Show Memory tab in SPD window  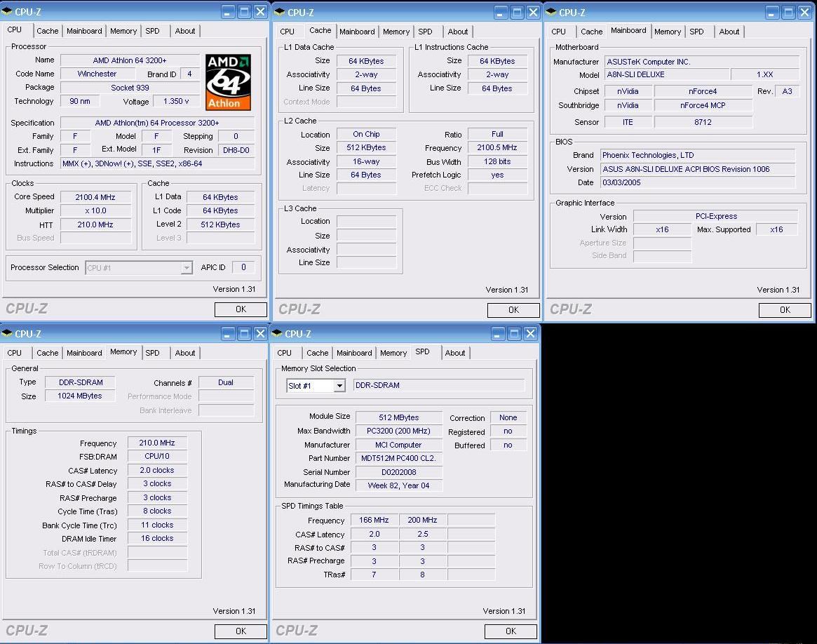[x=393, y=353]
